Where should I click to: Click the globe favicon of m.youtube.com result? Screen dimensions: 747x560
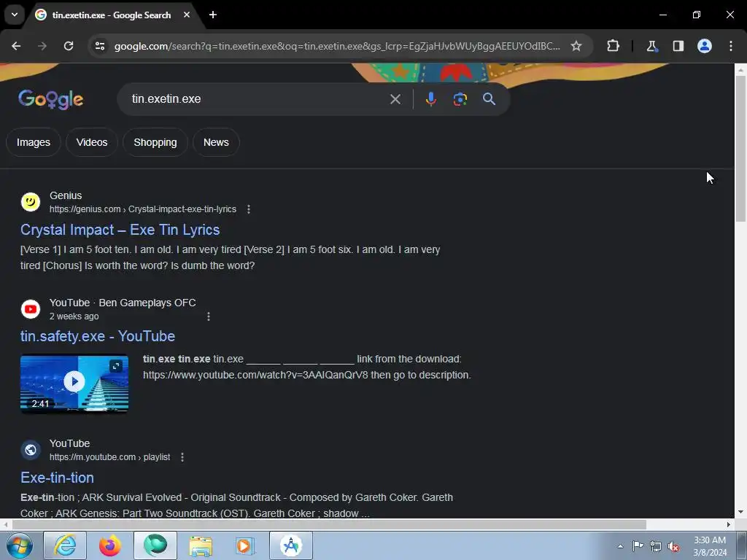31,449
